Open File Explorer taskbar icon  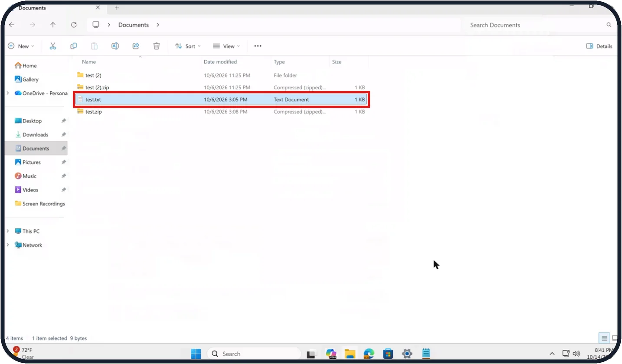[x=350, y=354]
